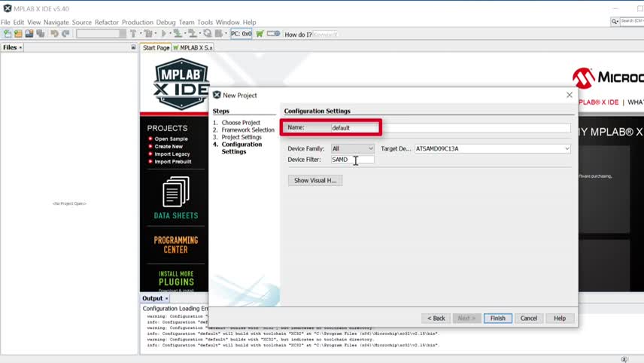Open the Build Project dropdown arrow

141,34
